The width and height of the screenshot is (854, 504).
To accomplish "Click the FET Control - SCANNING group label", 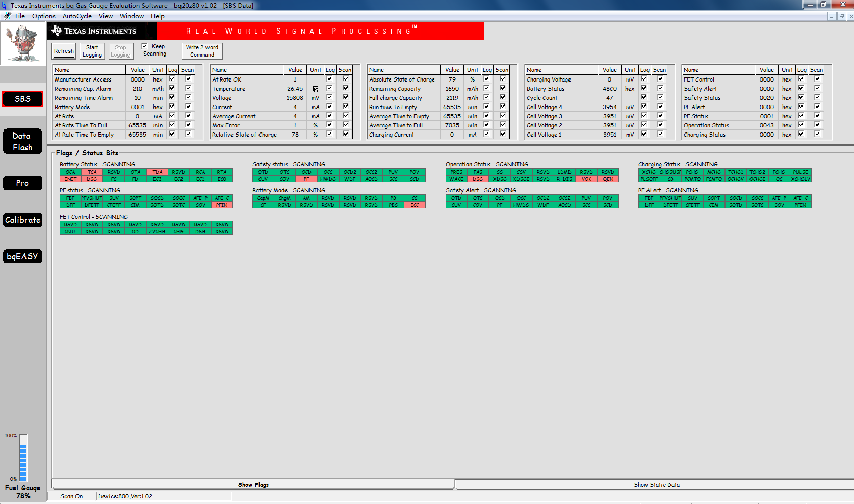I will click(94, 217).
